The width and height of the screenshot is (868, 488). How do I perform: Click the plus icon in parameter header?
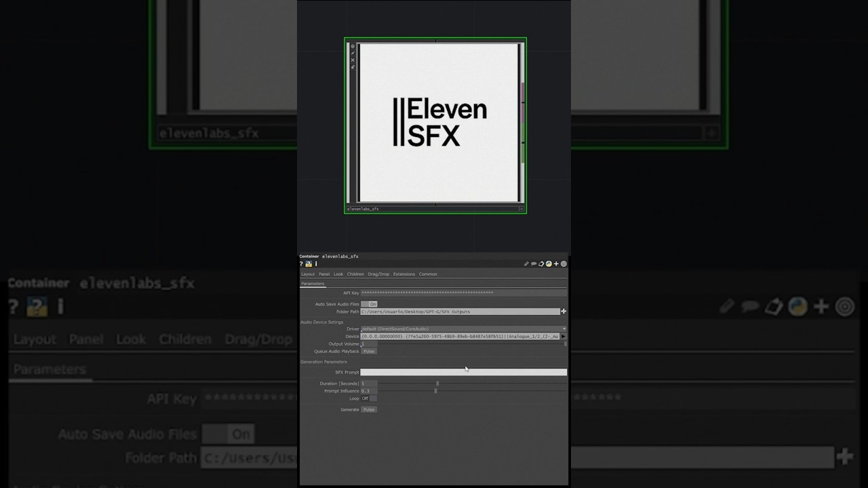(556, 264)
